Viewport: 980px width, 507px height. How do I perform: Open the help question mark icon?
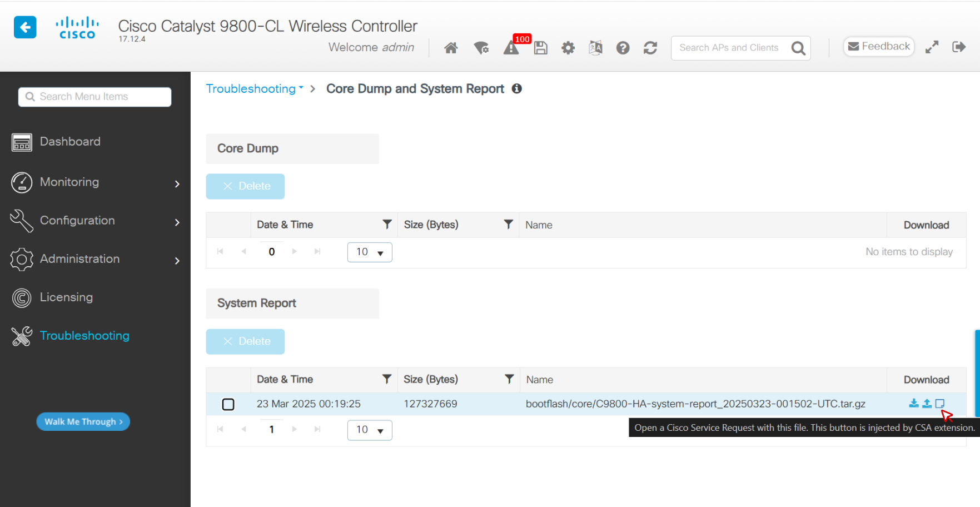coord(623,48)
